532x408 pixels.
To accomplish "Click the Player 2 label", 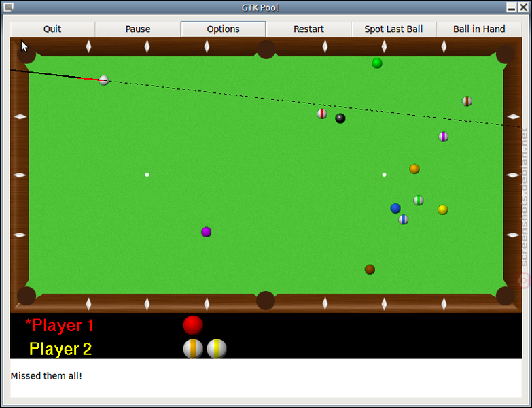I will [60, 349].
